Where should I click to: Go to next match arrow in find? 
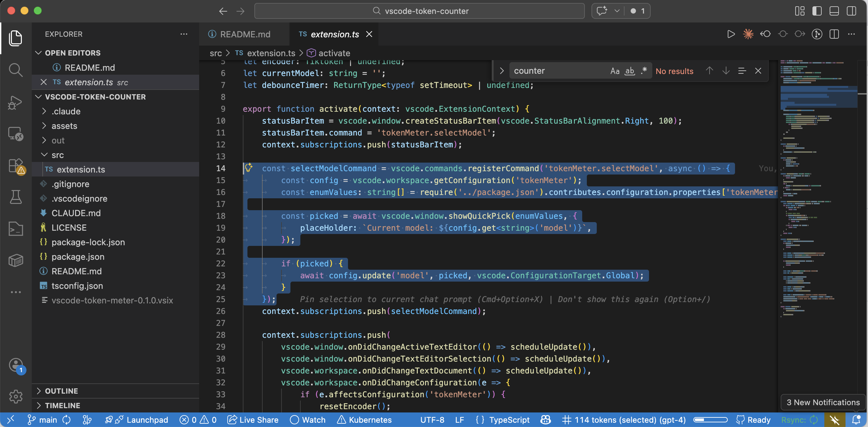[x=726, y=71]
